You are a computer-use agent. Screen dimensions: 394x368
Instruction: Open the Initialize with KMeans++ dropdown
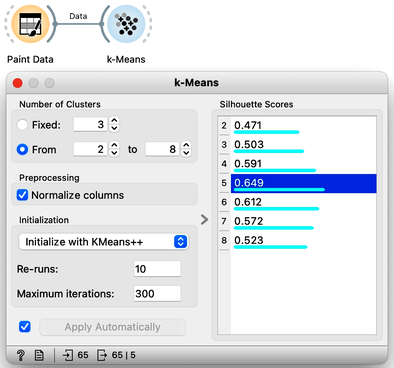[103, 242]
